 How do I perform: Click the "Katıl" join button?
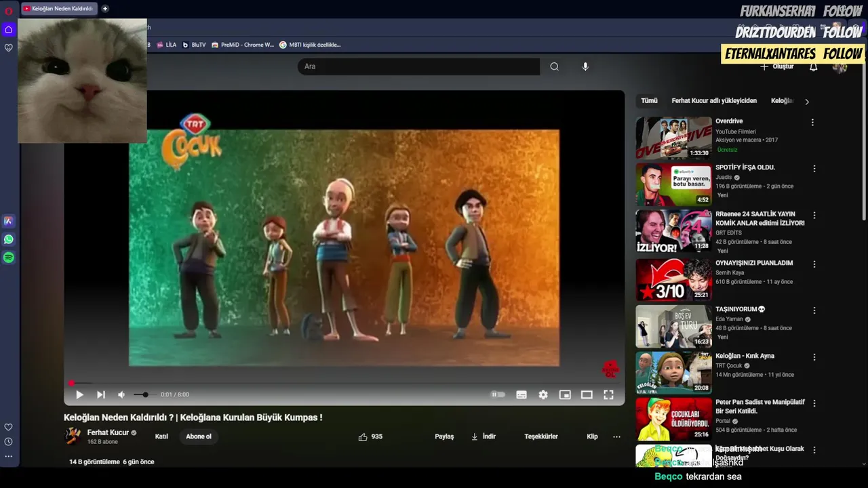pyautogui.click(x=161, y=436)
